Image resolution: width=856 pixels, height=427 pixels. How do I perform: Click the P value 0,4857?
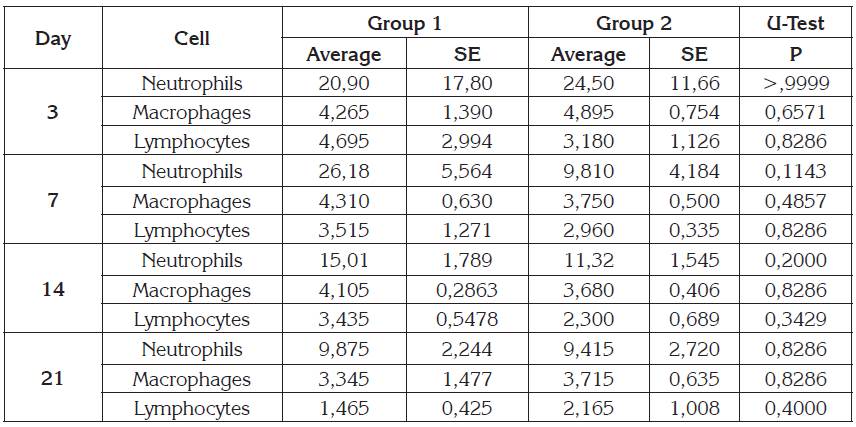click(x=797, y=201)
